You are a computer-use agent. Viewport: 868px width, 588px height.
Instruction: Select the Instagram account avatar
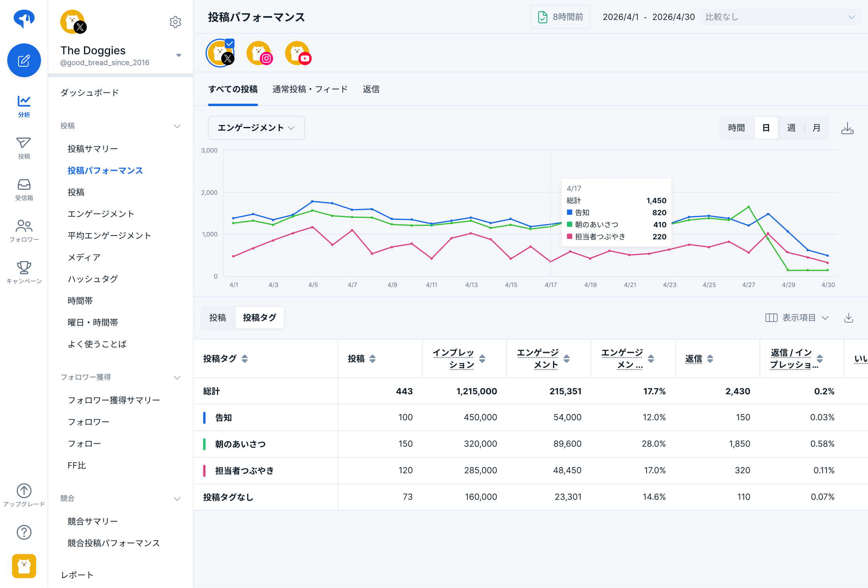pos(259,53)
